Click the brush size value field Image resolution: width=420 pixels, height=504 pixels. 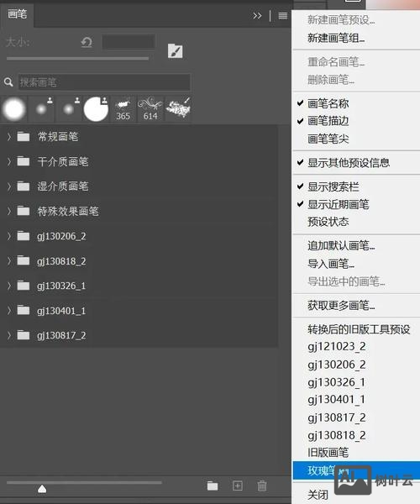[129, 42]
